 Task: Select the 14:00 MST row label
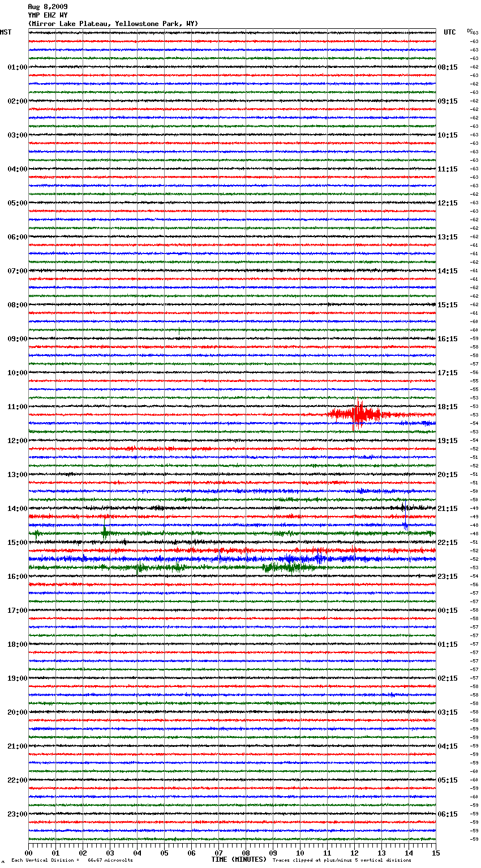[x=18, y=509]
